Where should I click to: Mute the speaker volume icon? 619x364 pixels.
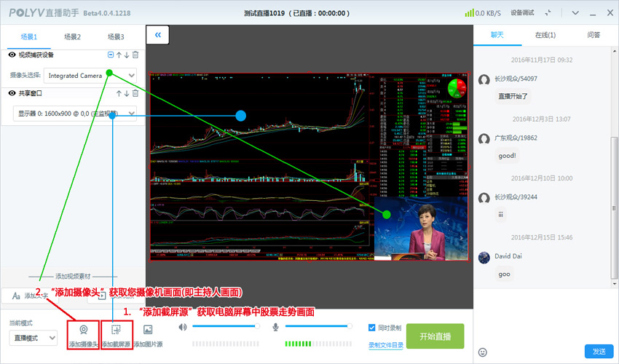click(x=183, y=328)
